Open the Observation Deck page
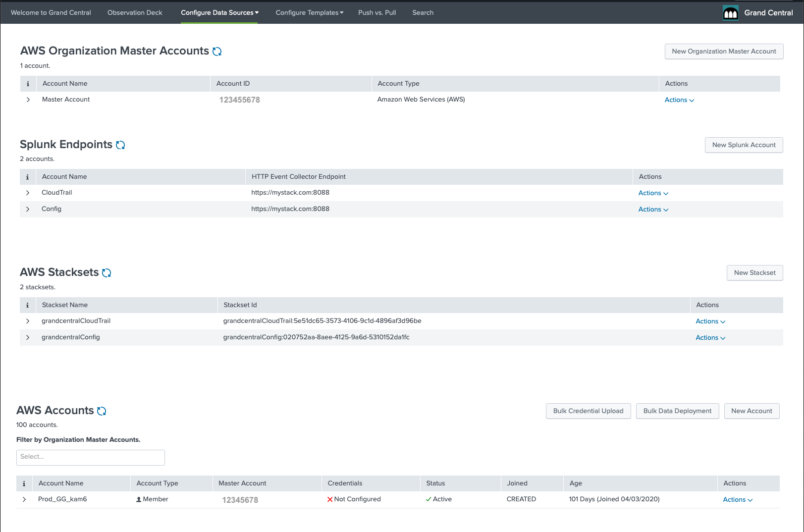 [135, 13]
